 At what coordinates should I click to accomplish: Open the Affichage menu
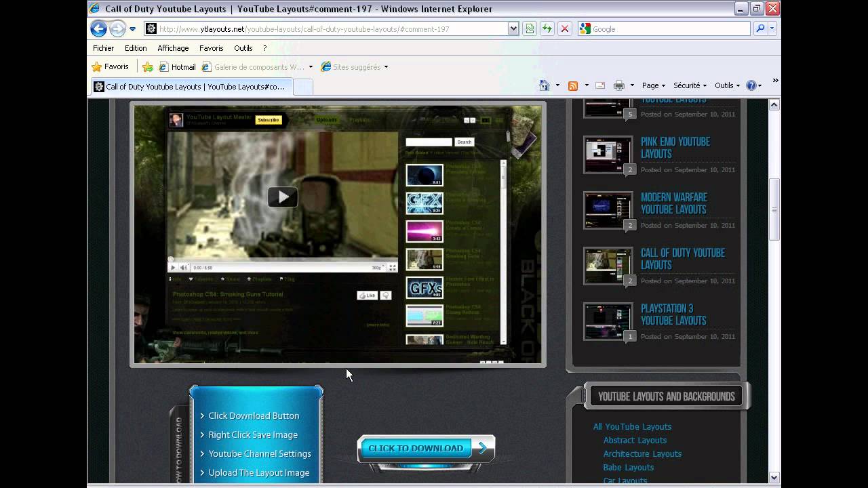click(173, 48)
